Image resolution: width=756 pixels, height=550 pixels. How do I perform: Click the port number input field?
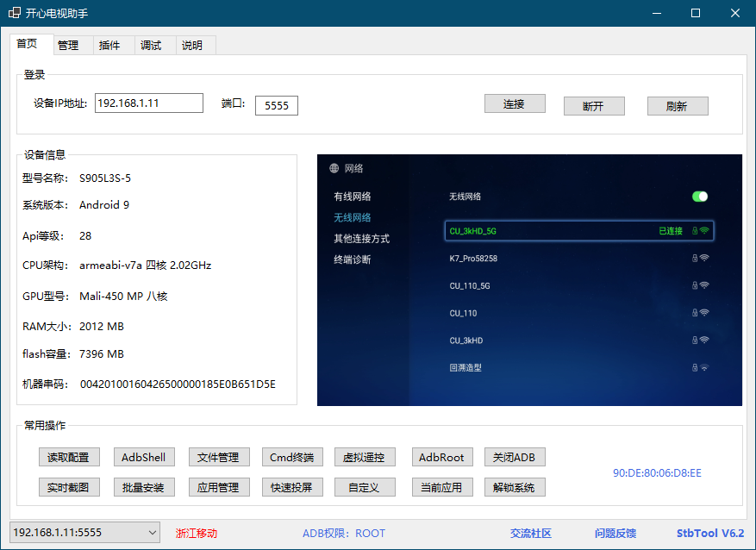coord(276,106)
